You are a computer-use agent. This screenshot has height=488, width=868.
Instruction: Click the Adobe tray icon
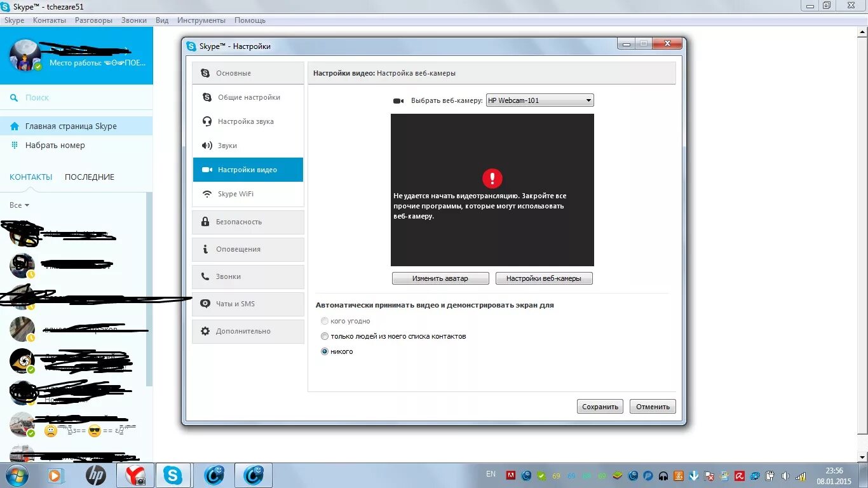(510, 475)
